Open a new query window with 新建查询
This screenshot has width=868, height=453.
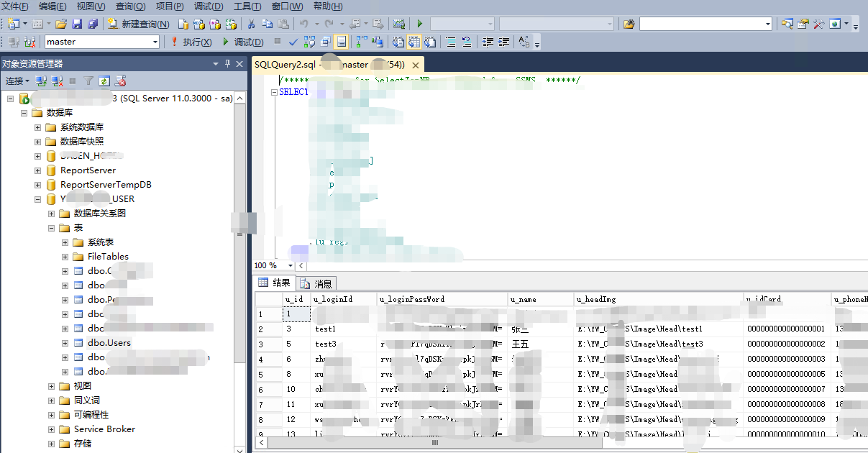[x=137, y=23]
